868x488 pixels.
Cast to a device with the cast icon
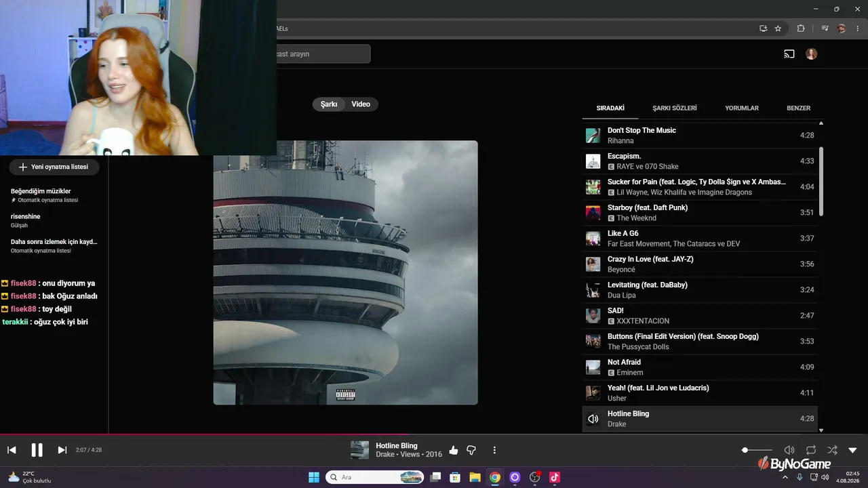[789, 54]
